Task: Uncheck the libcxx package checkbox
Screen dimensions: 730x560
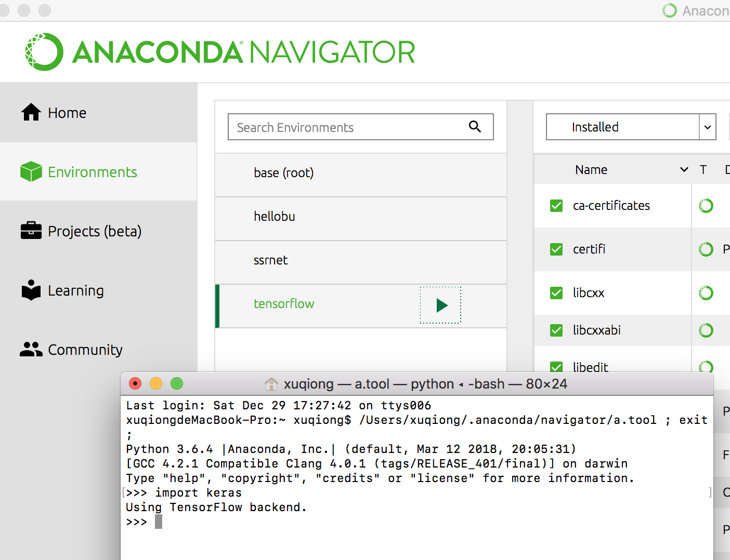Action: 556,293
